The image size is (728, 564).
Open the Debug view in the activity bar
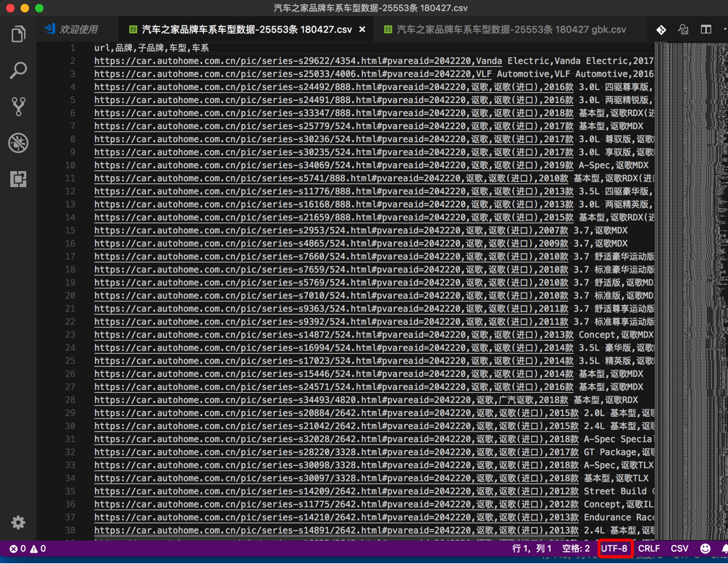[19, 143]
